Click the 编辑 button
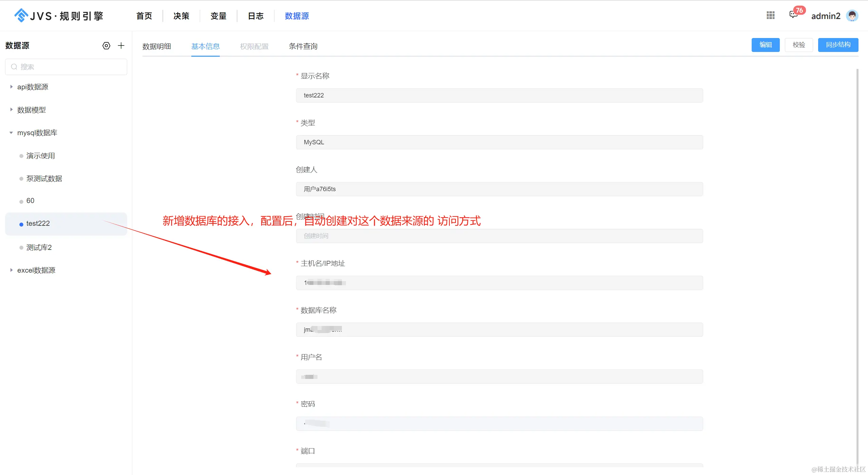Image resolution: width=868 pixels, height=475 pixels. [765, 45]
